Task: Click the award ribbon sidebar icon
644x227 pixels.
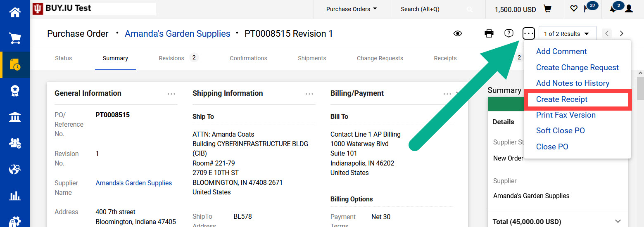Action: point(15,91)
